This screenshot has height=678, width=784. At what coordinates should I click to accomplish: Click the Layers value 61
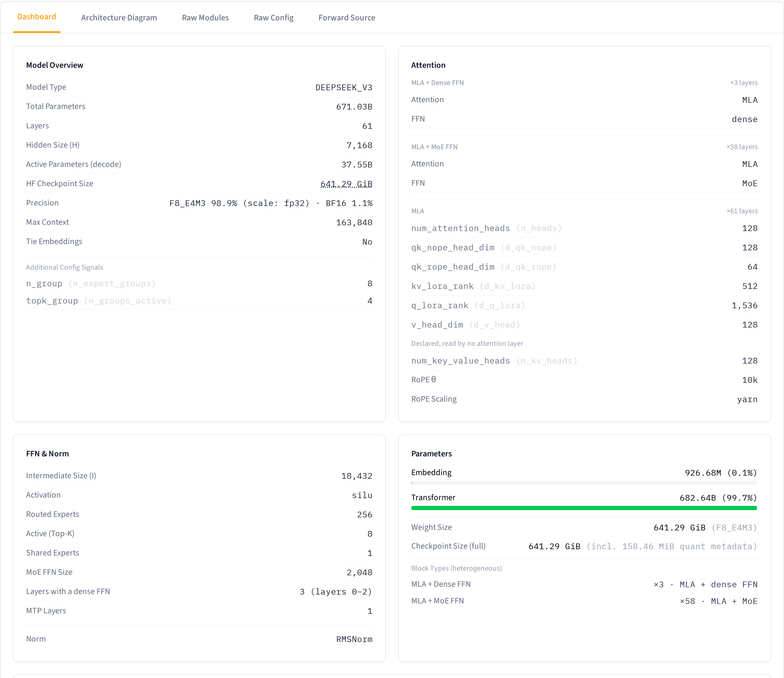(x=367, y=126)
